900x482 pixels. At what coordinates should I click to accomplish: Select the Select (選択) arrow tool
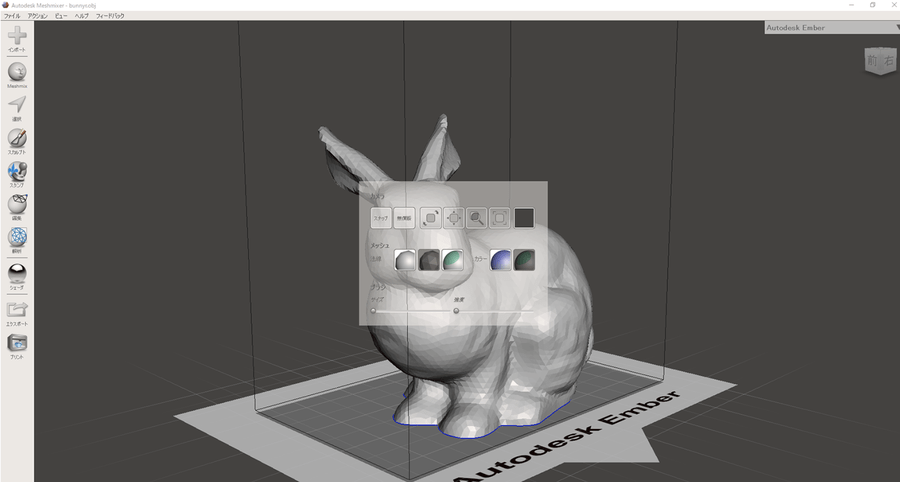pos(17,104)
